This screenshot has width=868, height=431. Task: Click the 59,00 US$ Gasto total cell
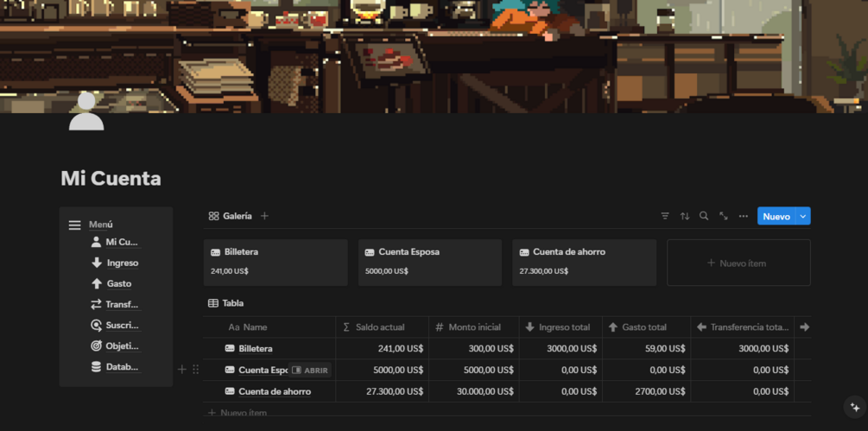pyautogui.click(x=647, y=349)
